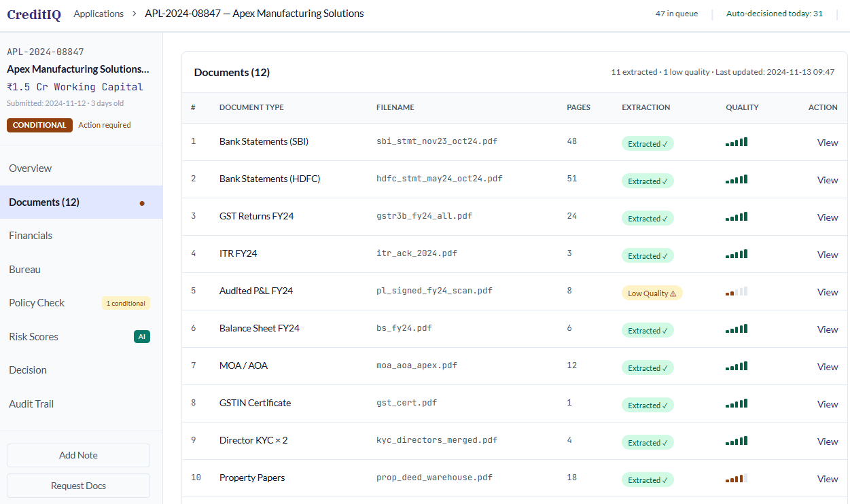
Task: Click filename sbi_stmt_nov23_oct24.pdf
Action: (436, 141)
